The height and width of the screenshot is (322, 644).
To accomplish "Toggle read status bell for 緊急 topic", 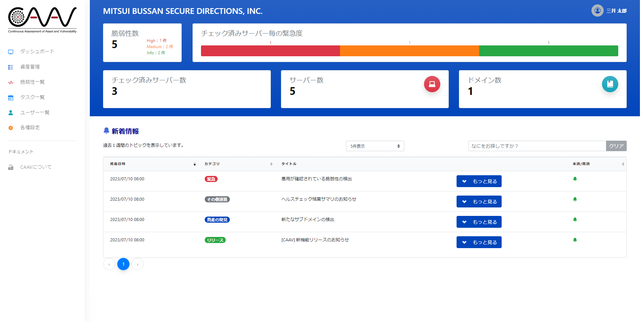I will [575, 179].
